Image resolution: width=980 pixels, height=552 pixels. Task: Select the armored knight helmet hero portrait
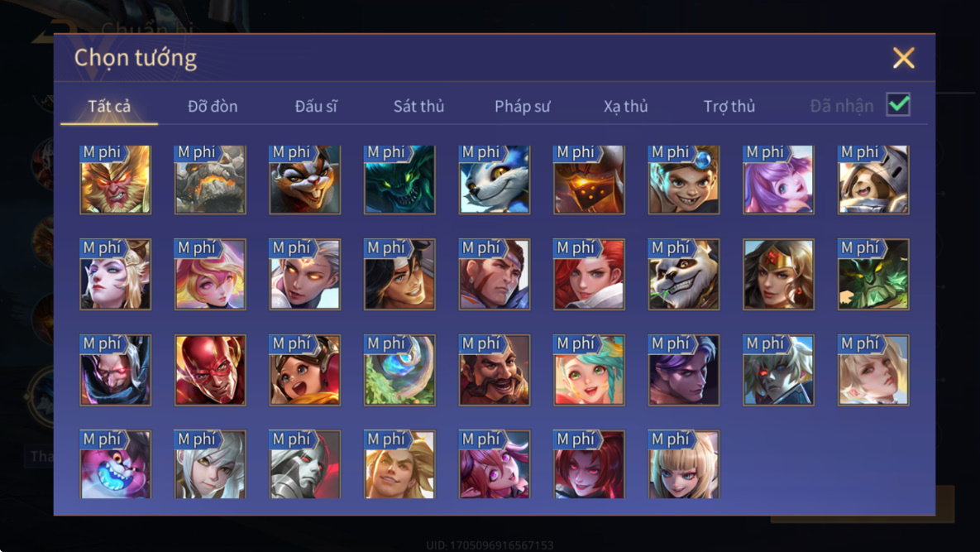[x=589, y=180]
